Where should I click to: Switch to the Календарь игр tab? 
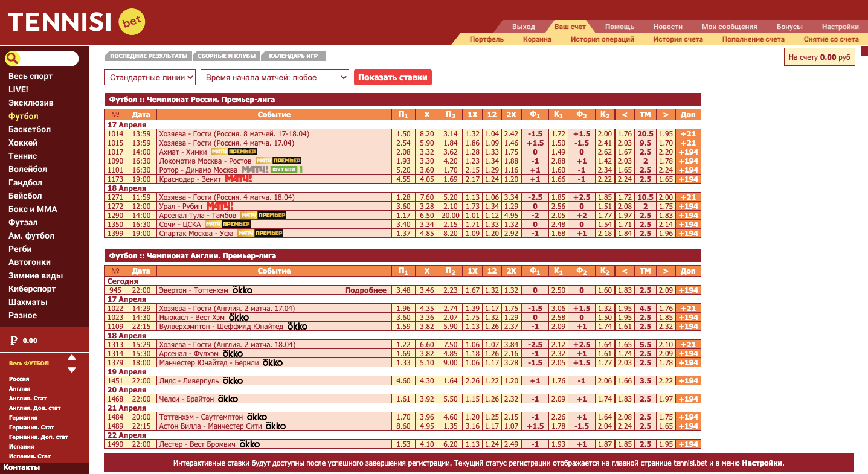pyautogui.click(x=293, y=56)
